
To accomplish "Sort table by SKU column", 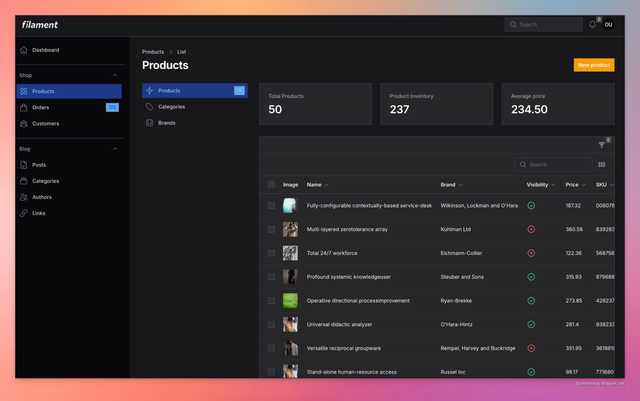I will [x=604, y=185].
